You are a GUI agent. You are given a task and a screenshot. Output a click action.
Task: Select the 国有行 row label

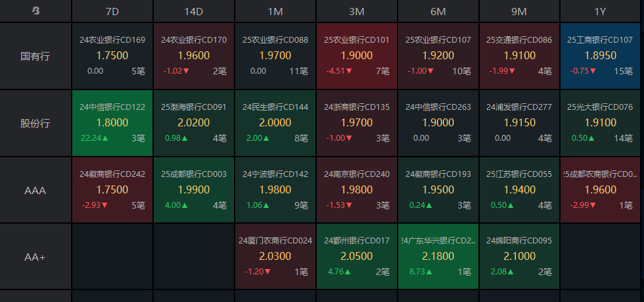tap(35, 56)
